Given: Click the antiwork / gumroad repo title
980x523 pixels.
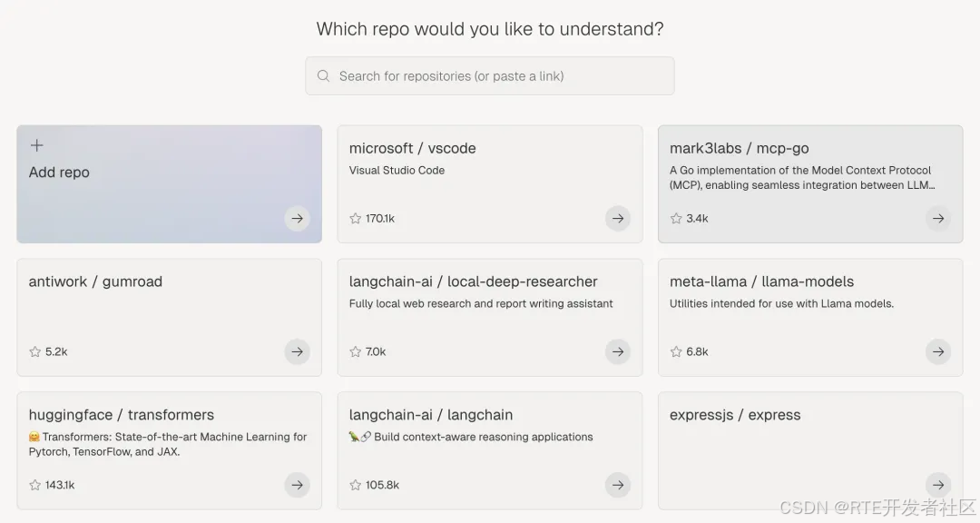Looking at the screenshot, I should coord(95,281).
